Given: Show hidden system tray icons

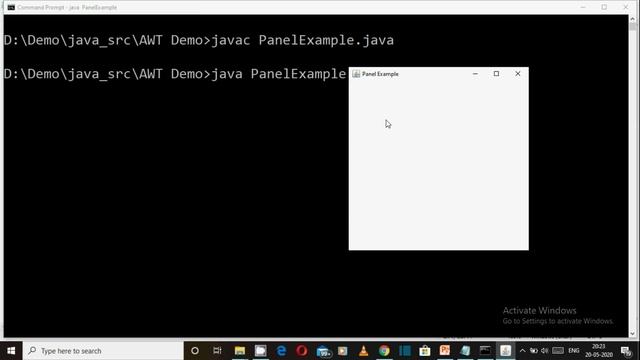Looking at the screenshot, I should tap(522, 351).
